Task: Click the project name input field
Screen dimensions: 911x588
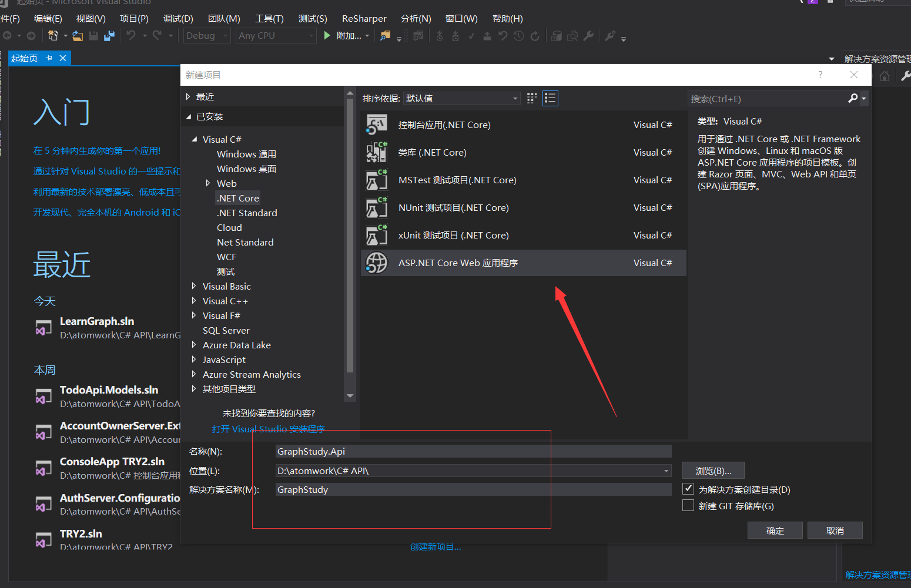Action: (473, 451)
